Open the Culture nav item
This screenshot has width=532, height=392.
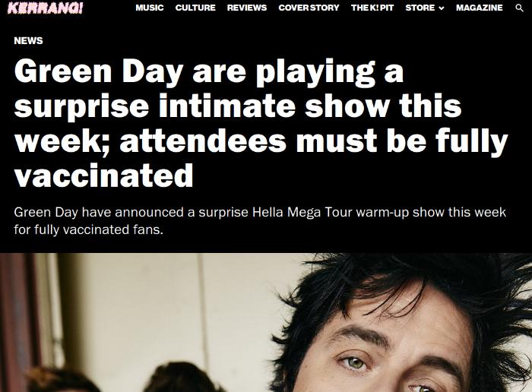tap(195, 8)
